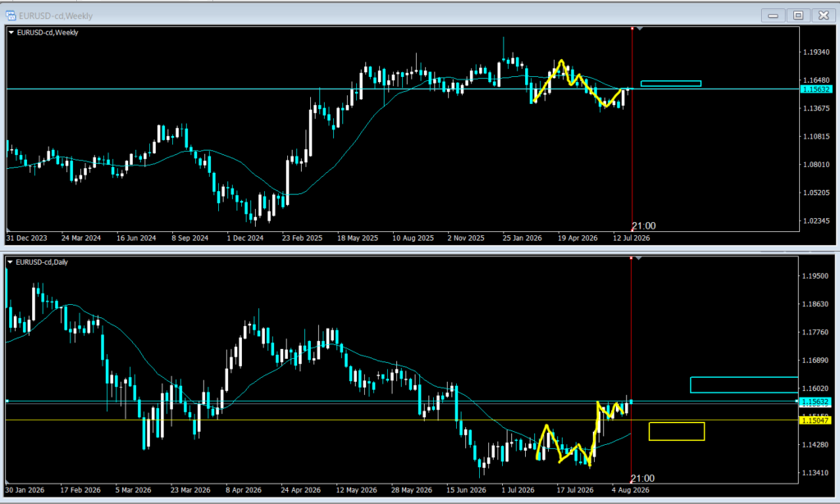Select the cyan rectangle object on the Daily chart
Screen dimensions: 840x504
[744, 385]
